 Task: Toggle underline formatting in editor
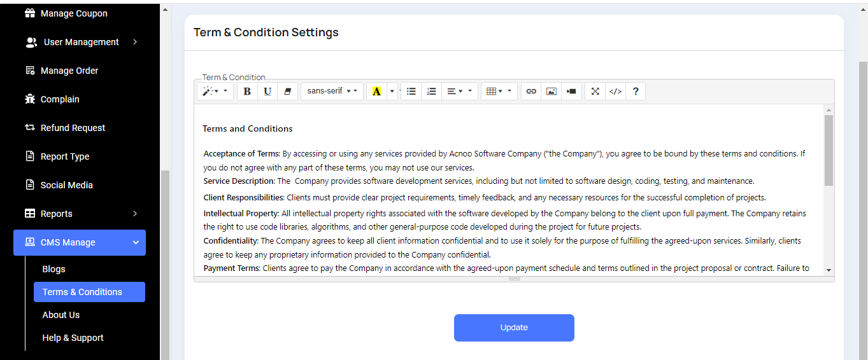click(x=267, y=92)
